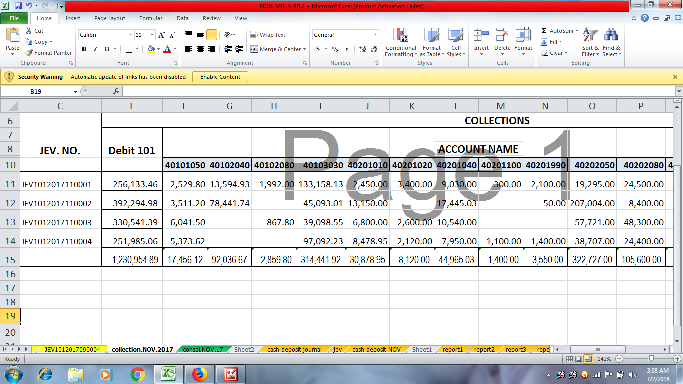Open the General number format dropdown
The width and height of the screenshot is (683, 384).
pos(375,35)
